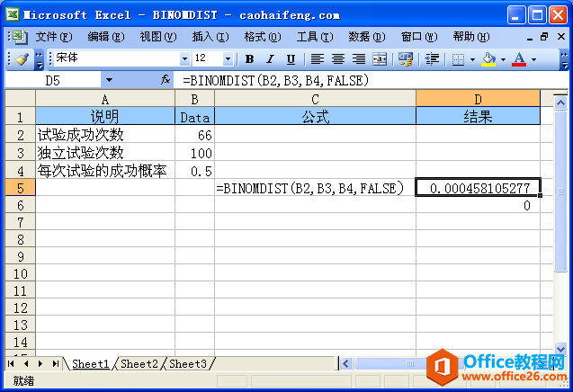The width and height of the screenshot is (573, 392).
Task: Open the 插入 menu
Action: pyautogui.click(x=210, y=37)
